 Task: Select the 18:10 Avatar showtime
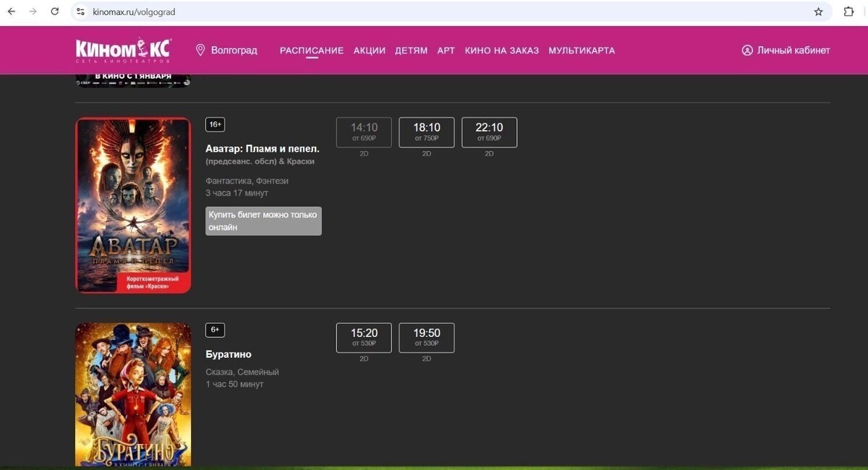427,132
